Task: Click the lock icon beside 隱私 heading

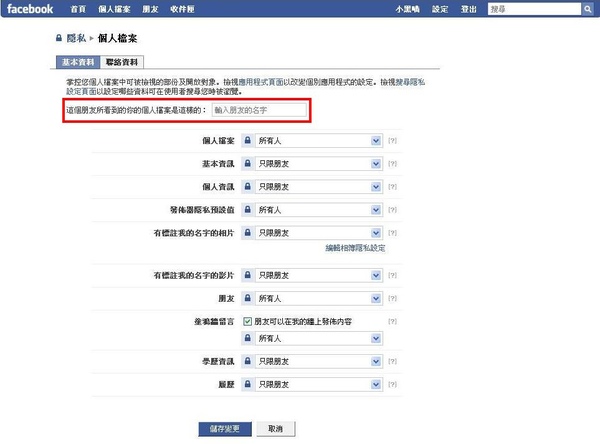Action: [59, 38]
